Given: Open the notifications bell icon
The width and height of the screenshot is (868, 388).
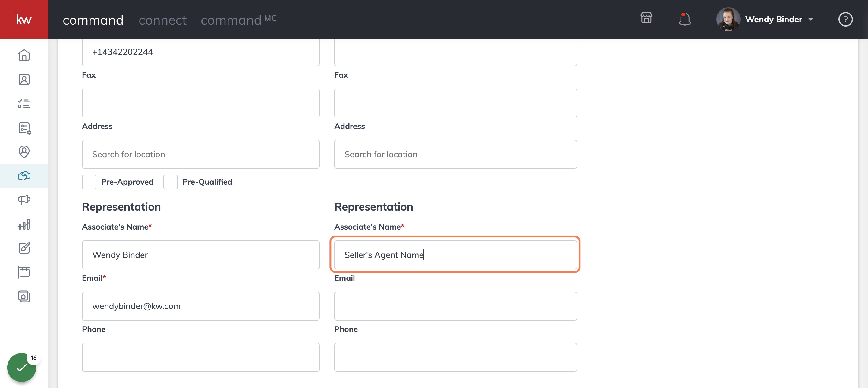Looking at the screenshot, I should 684,19.
